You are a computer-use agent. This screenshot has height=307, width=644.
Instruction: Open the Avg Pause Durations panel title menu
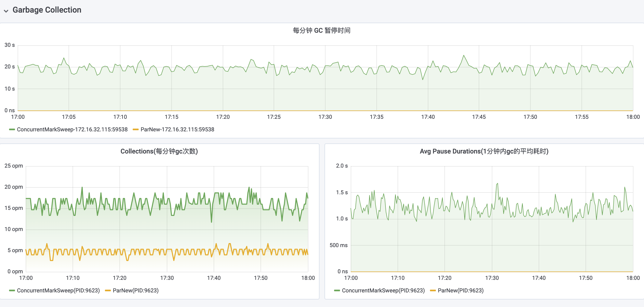(x=484, y=151)
